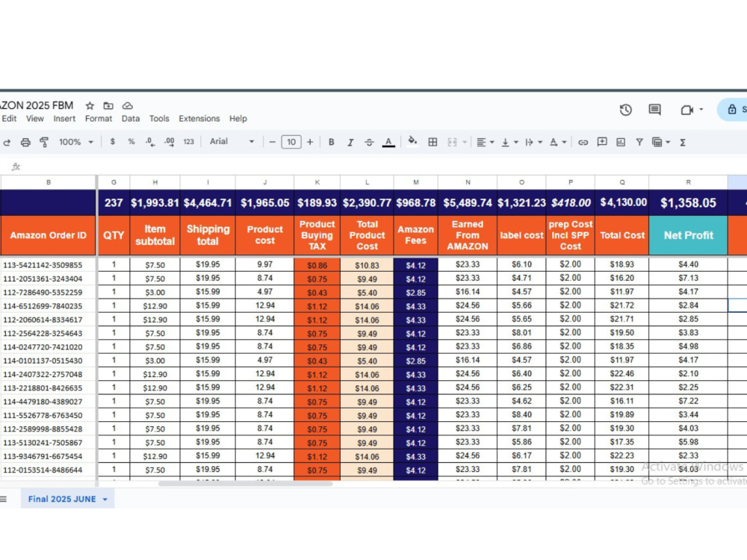Open table views dropdown
This screenshot has width=747, height=560.
(x=661, y=142)
